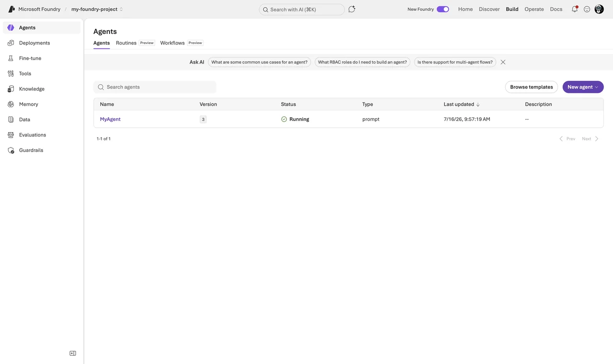Open the feedback smiley icon
The image size is (613, 364).
point(587,9)
